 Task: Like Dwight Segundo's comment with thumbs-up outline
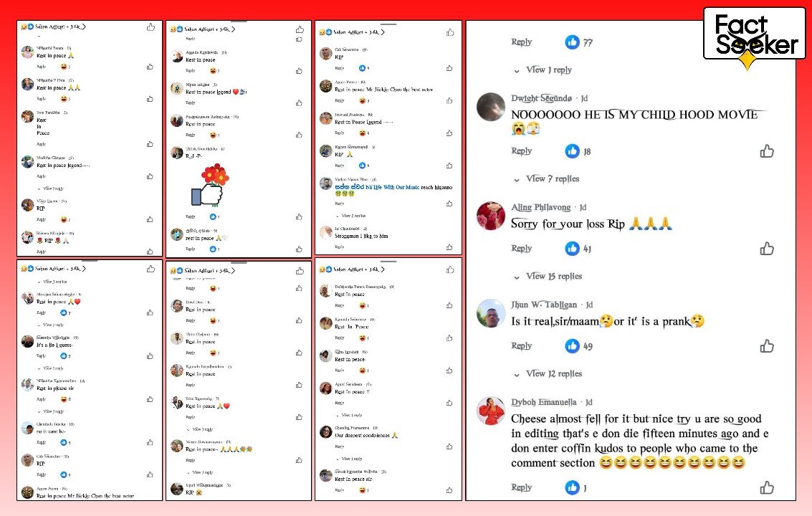767,151
